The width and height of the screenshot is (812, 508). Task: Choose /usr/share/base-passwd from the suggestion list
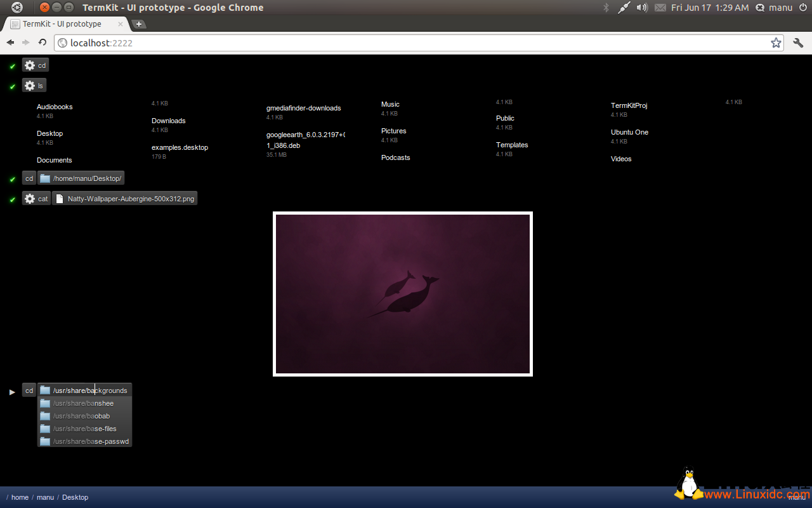89,441
